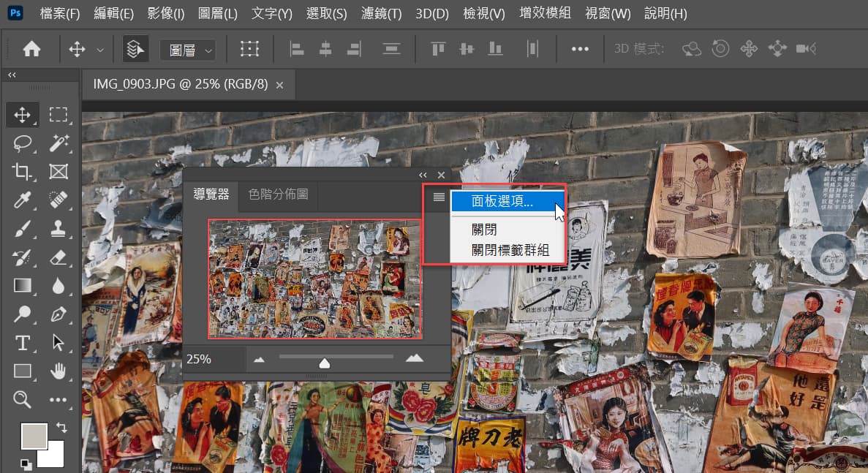868x473 pixels.
Task: Distribute vertical centers evenly button
Action: [391, 49]
